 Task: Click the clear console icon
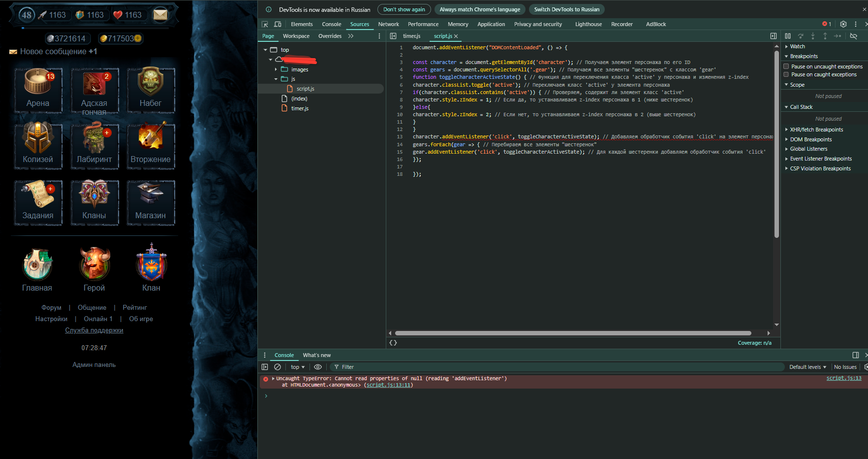[x=278, y=367]
